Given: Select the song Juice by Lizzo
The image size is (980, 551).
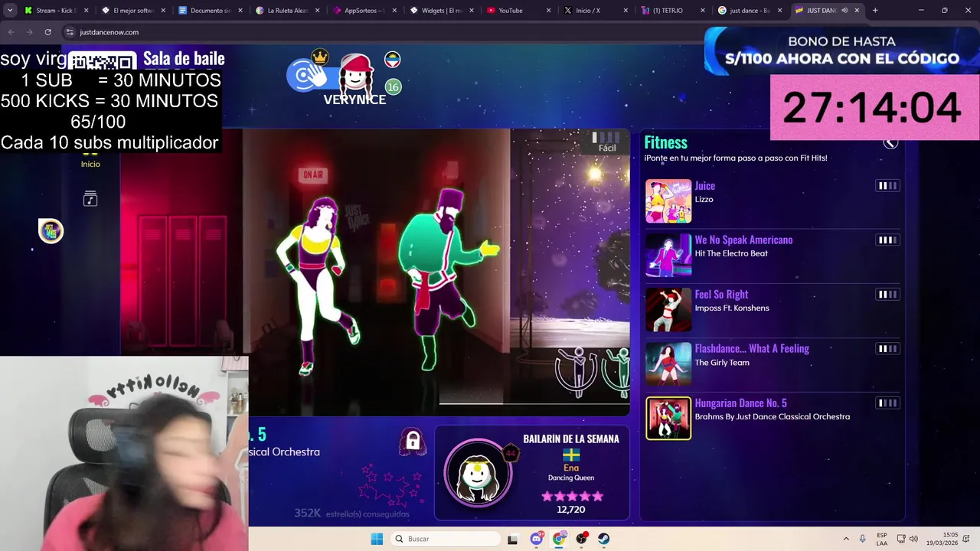Looking at the screenshot, I should 773,201.
